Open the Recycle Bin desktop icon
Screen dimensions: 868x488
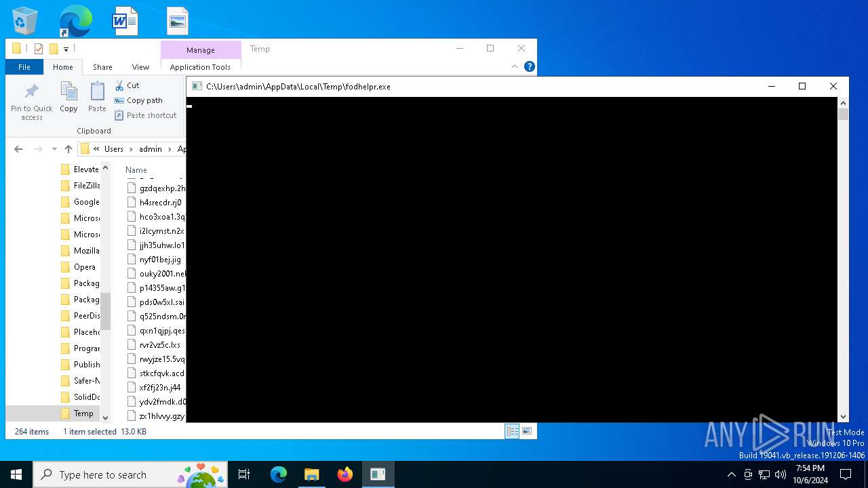point(25,21)
